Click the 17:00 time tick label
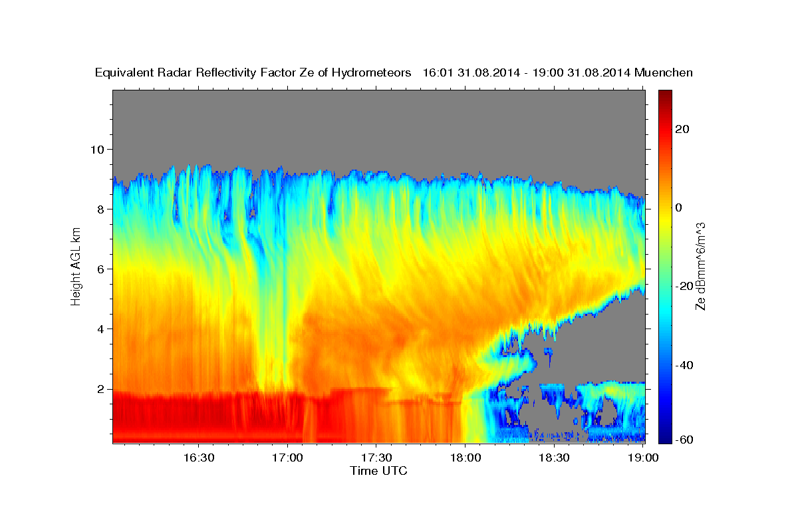 point(287,458)
